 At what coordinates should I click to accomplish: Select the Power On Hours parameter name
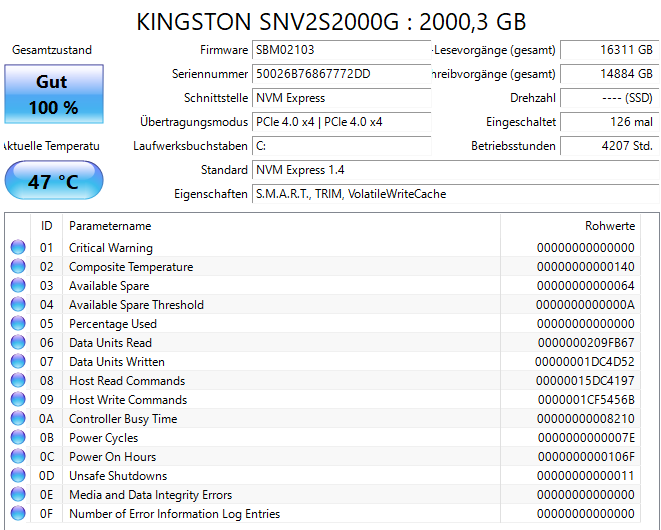tap(113, 457)
